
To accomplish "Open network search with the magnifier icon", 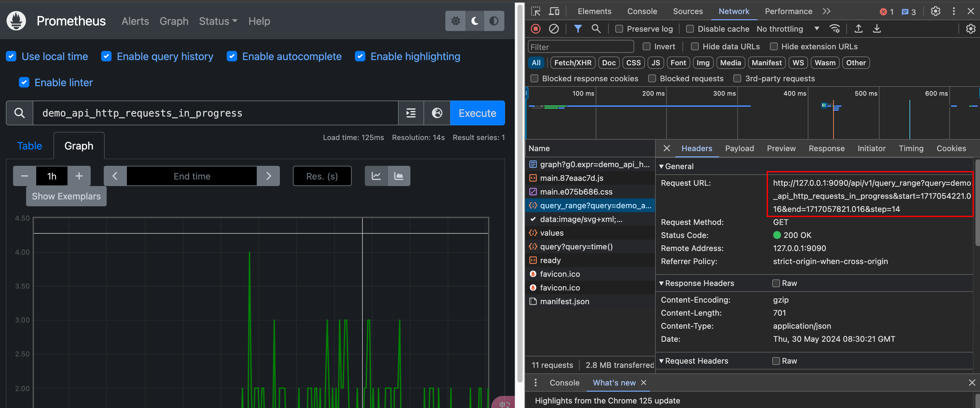I will tap(596, 29).
